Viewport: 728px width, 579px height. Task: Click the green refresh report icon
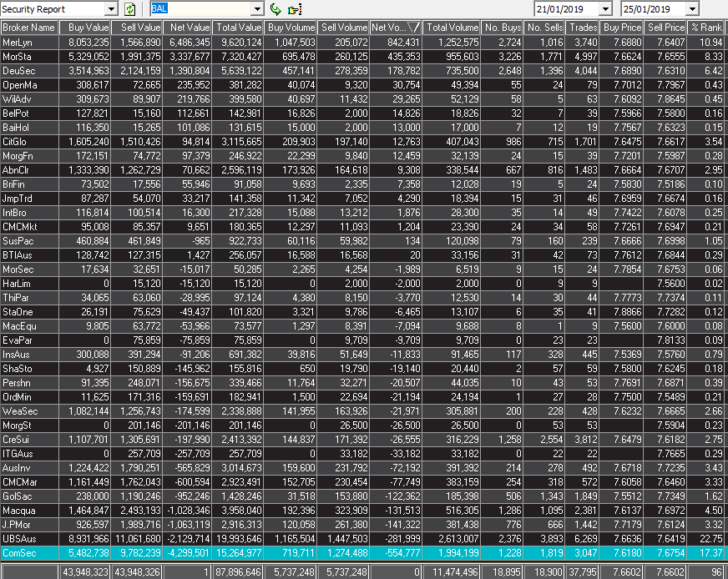pos(130,9)
